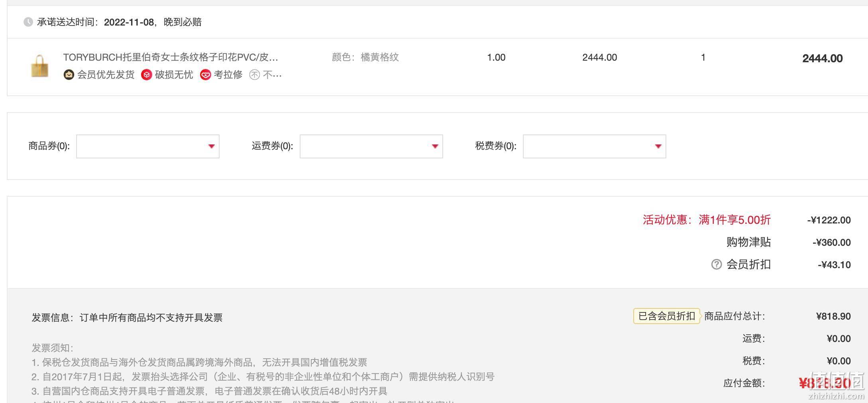Click the 考拉修 label text
This screenshot has height=403, width=868.
point(228,75)
